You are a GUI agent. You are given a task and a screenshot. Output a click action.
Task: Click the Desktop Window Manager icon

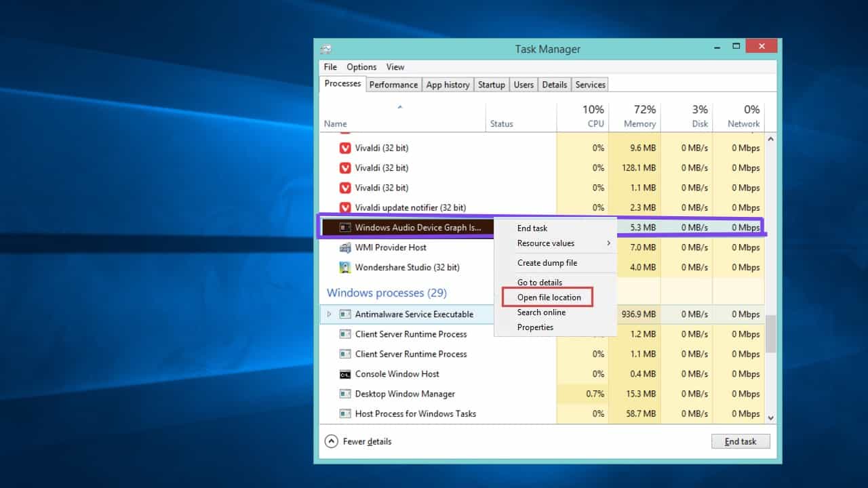pos(345,394)
